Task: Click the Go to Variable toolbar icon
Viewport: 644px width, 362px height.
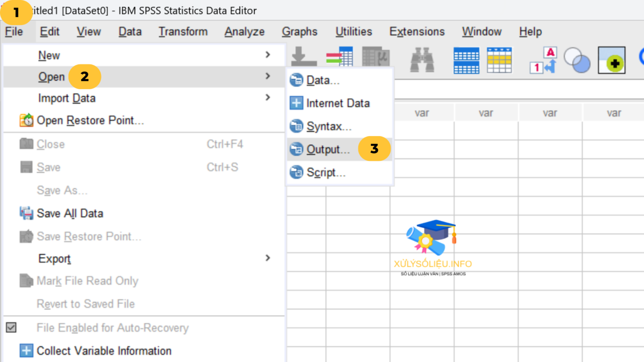Action: [340, 57]
